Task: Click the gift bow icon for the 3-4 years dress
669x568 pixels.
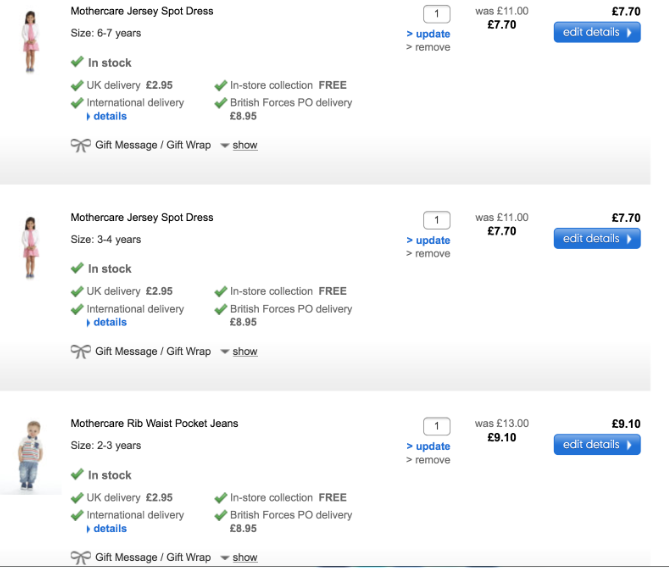Action: tap(80, 351)
